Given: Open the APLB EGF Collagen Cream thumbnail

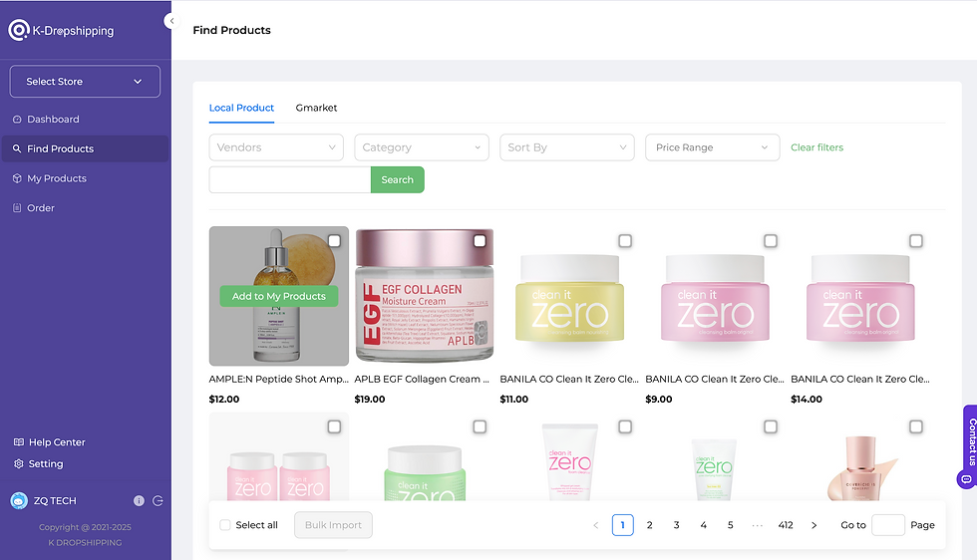Looking at the screenshot, I should (425, 296).
